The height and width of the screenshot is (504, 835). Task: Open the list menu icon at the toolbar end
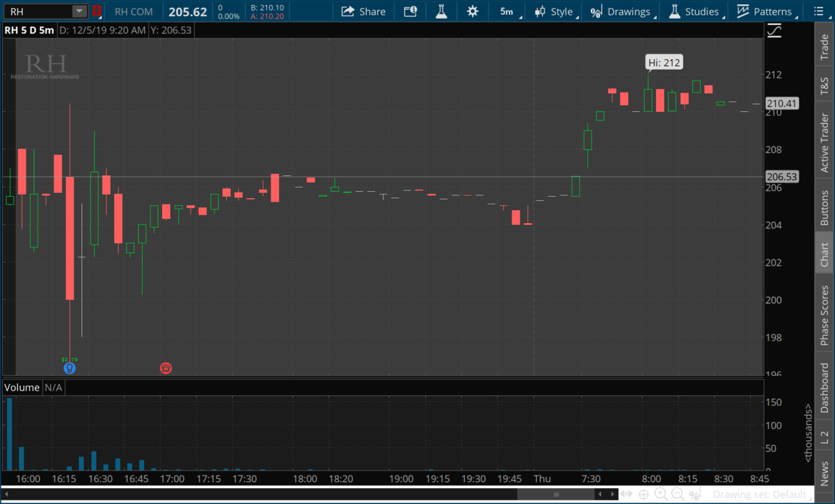pyautogui.click(x=818, y=11)
